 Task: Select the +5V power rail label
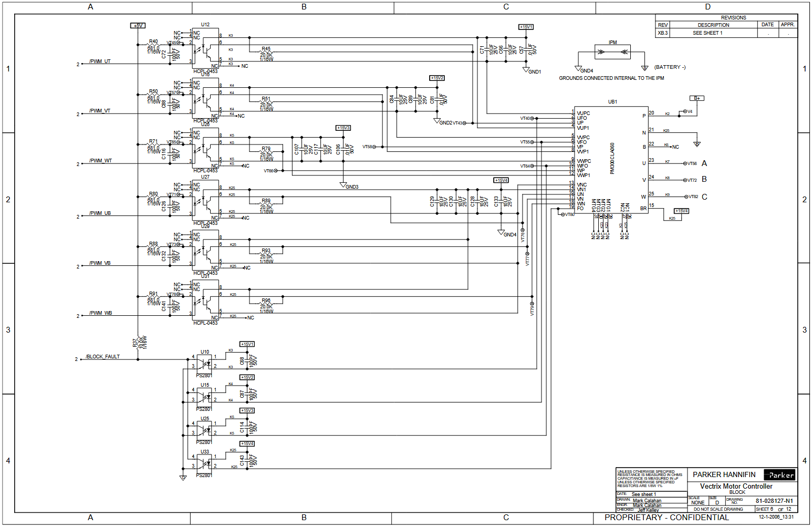pyautogui.click(x=138, y=26)
